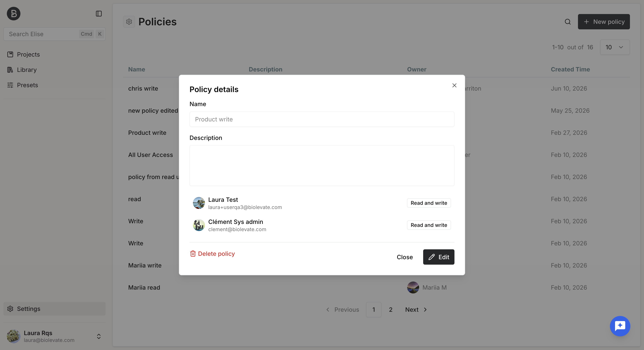Expand the Laura Rqs account switcher

pos(99,336)
